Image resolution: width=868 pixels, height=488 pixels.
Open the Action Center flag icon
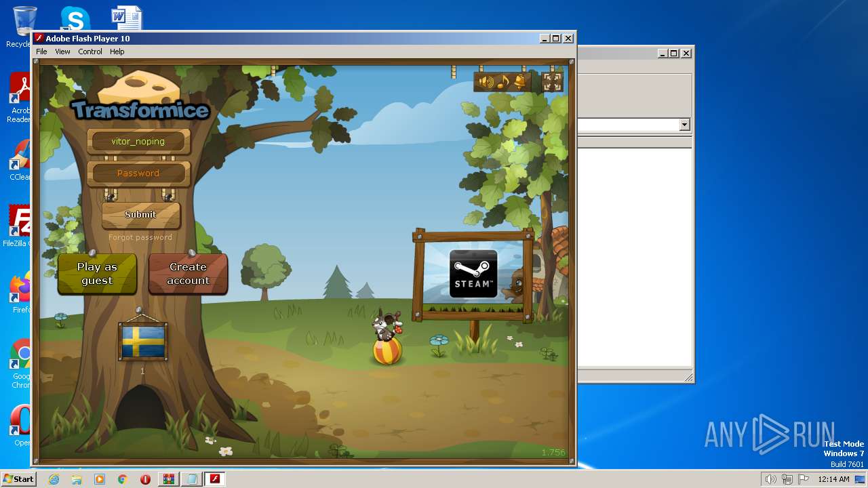click(803, 479)
